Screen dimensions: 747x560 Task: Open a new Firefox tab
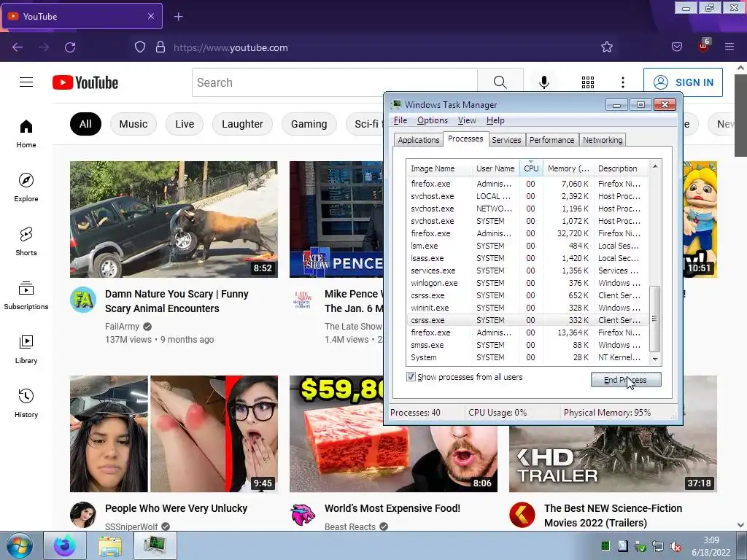pos(178,17)
